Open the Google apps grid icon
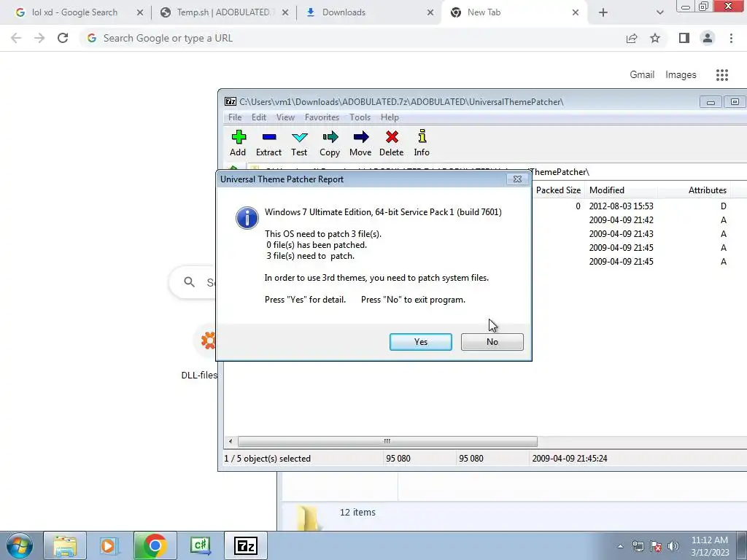 (722, 75)
